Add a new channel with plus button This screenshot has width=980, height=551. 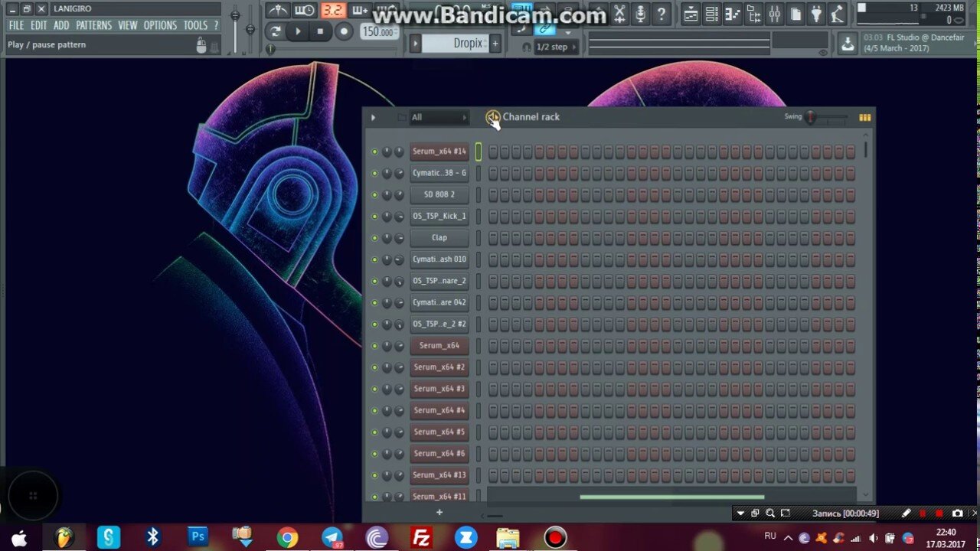coord(439,513)
